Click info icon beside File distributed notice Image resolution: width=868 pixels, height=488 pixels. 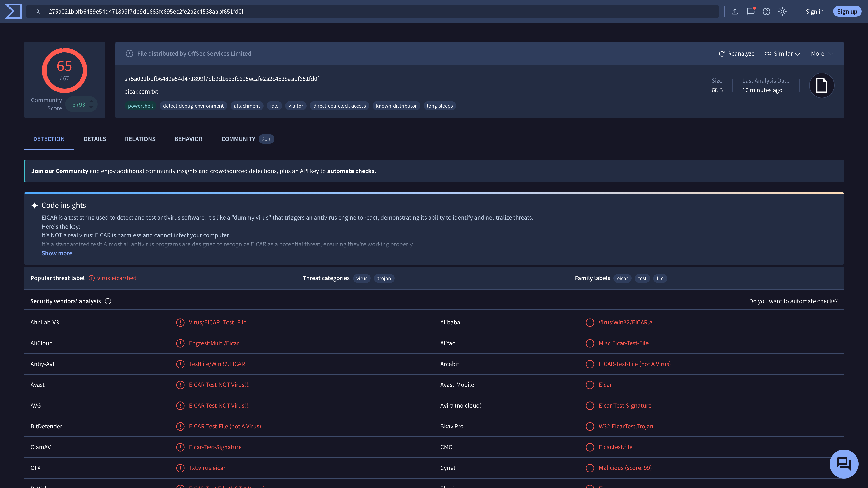tap(129, 54)
